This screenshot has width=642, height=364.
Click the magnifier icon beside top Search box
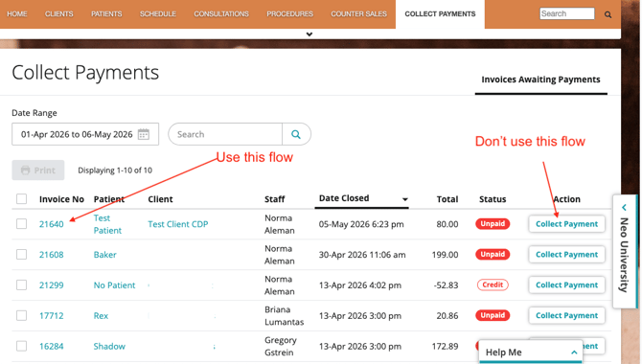[x=608, y=14]
